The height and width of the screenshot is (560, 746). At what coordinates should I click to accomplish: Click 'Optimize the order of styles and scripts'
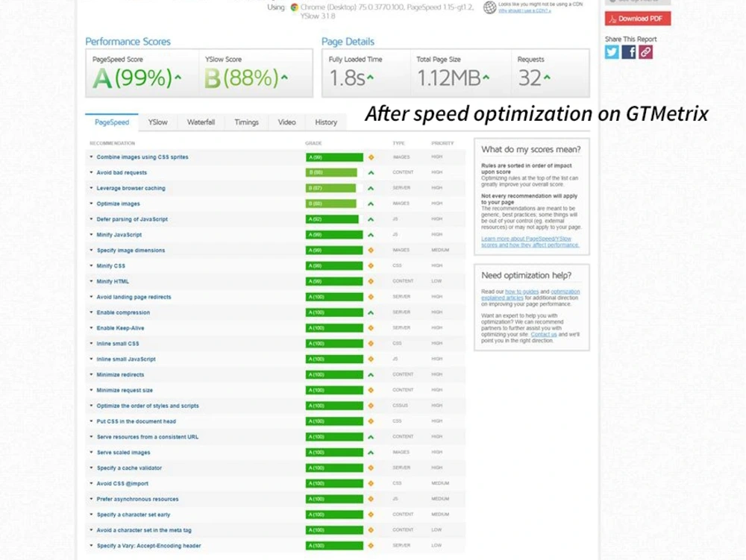coord(148,406)
